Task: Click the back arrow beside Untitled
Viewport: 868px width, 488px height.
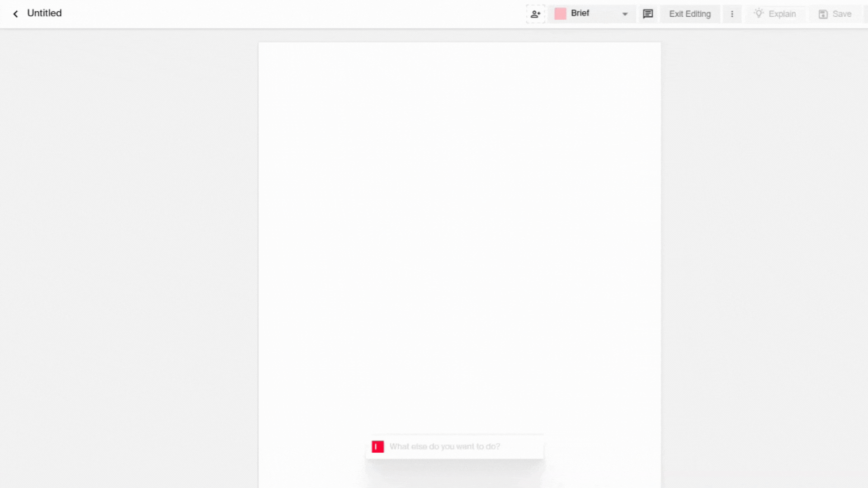Action: [16, 14]
